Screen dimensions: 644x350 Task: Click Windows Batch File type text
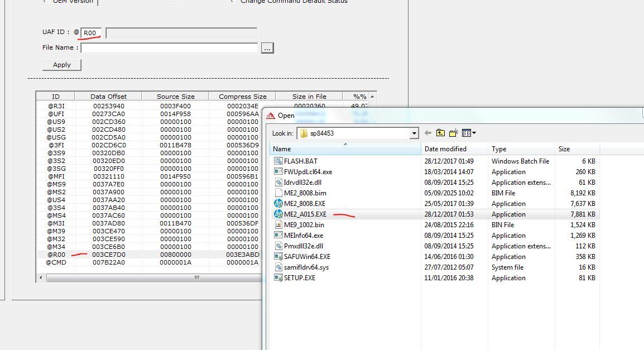coord(520,161)
